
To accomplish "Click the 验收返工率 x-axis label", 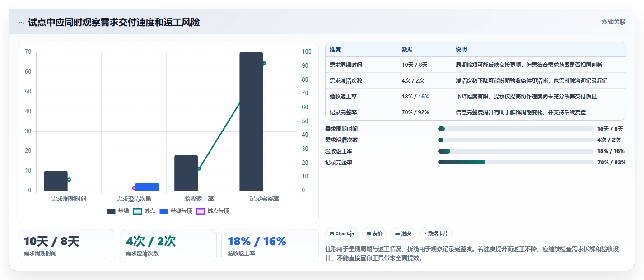I will pyautogui.click(x=199, y=199).
